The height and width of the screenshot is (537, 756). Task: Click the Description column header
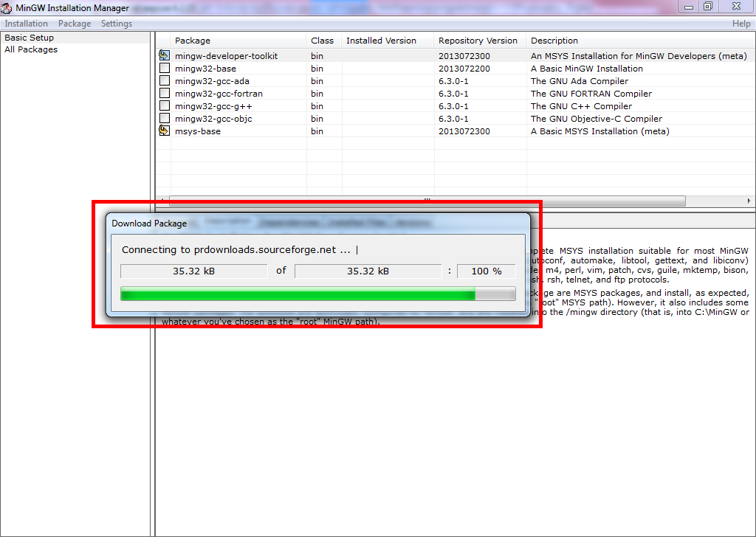(x=554, y=41)
